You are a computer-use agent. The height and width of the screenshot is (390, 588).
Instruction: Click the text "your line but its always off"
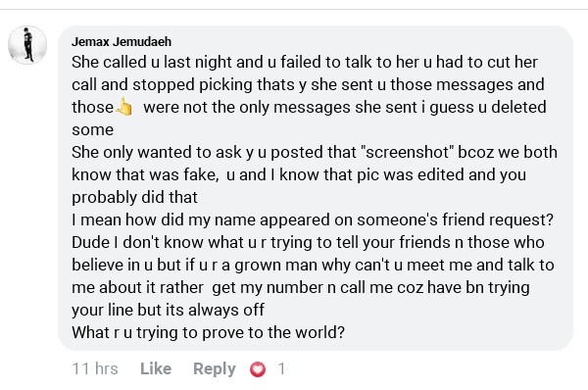coord(168,310)
